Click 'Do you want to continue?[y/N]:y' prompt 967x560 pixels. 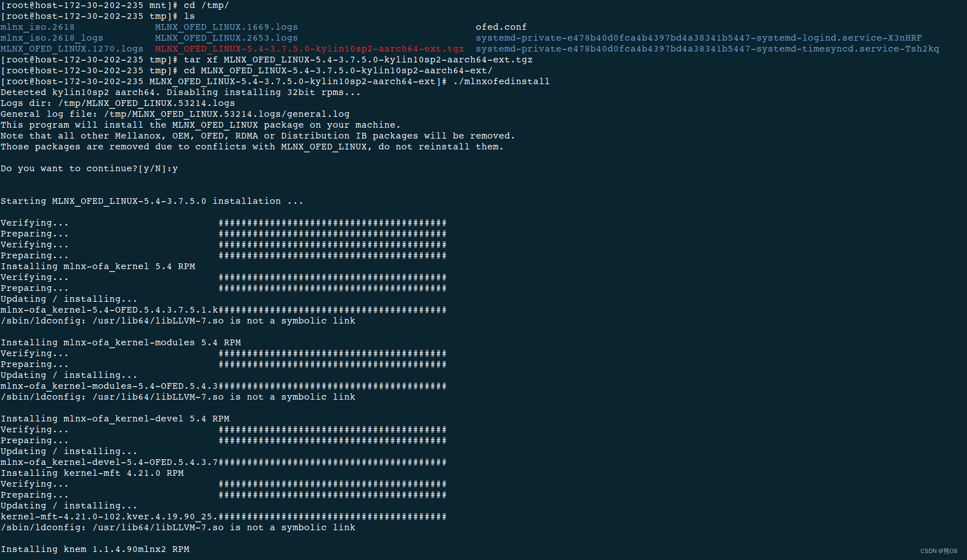tap(89, 168)
